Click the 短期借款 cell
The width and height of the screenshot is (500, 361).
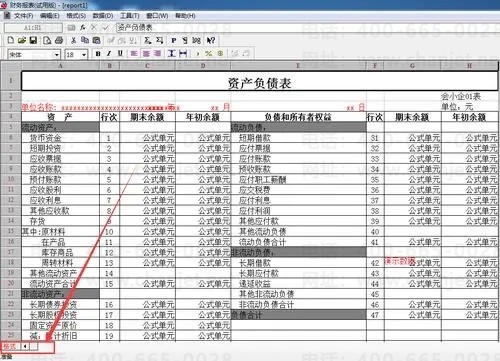(x=299, y=138)
